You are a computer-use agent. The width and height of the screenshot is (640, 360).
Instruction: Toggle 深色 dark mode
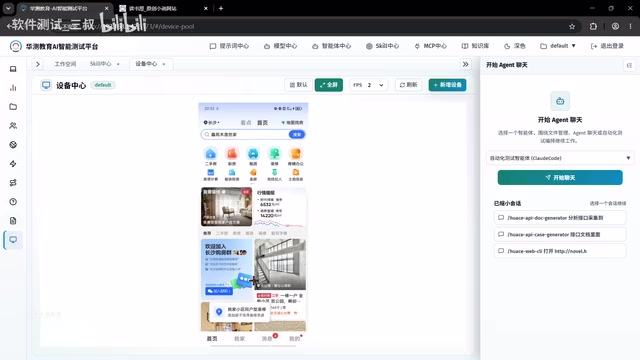514,46
